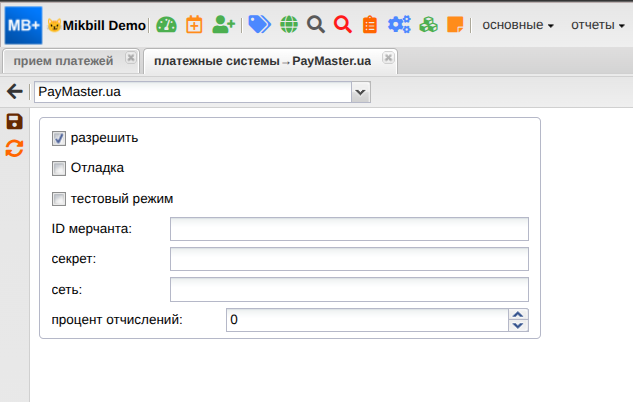This screenshot has width=633, height=402.
Task: Click the MB+ logo
Action: (x=23, y=25)
